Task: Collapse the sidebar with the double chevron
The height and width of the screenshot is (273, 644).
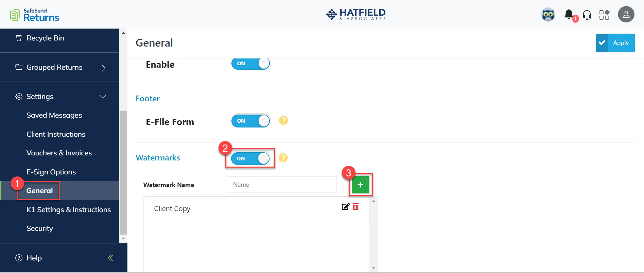Action: [x=110, y=258]
